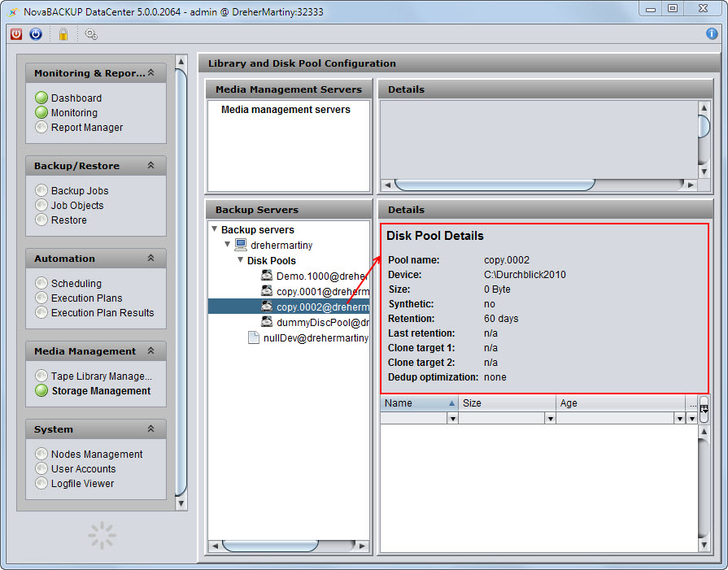This screenshot has height=570, width=728.
Task: Click the Logfile Viewer indicator circle
Action: tap(41, 483)
